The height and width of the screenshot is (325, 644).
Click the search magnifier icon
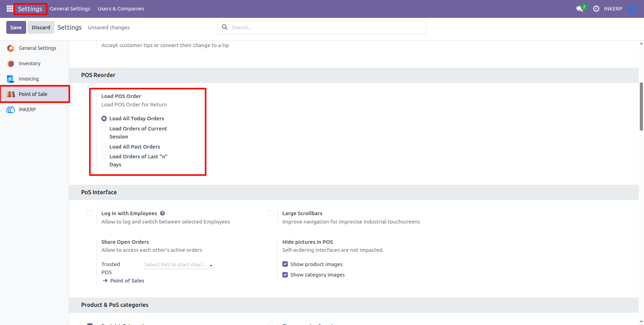point(225,27)
